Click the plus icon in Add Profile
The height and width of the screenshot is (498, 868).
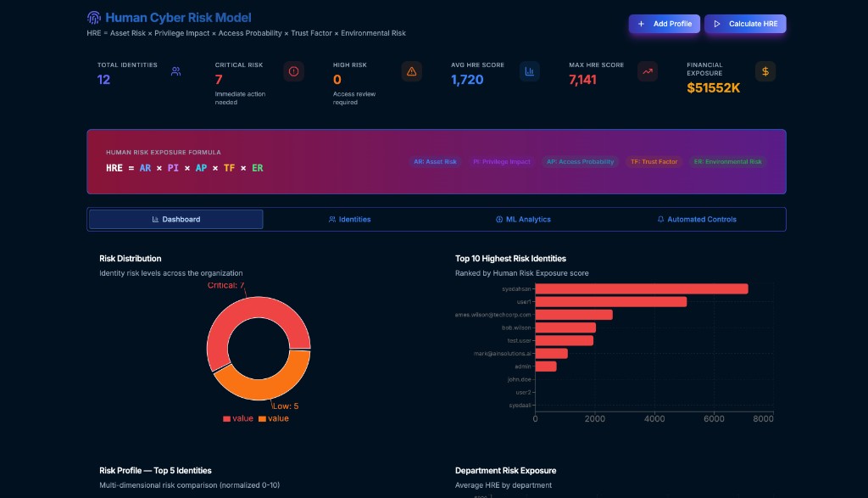coord(641,24)
